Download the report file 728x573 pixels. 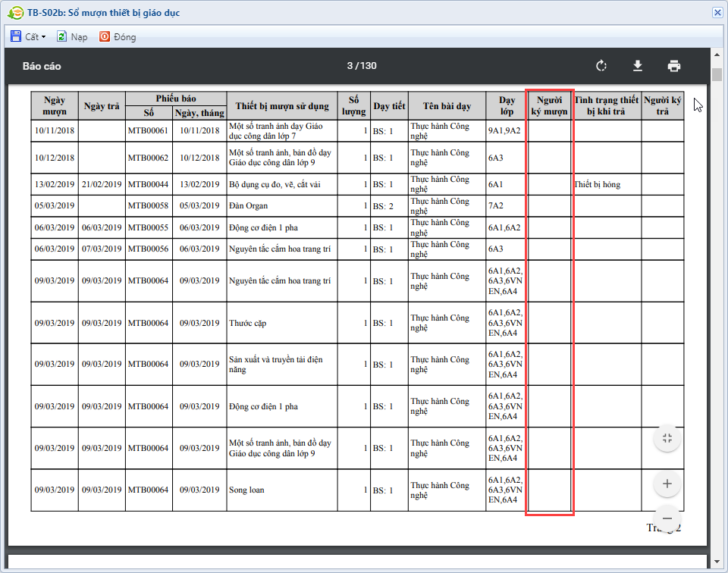tap(638, 66)
